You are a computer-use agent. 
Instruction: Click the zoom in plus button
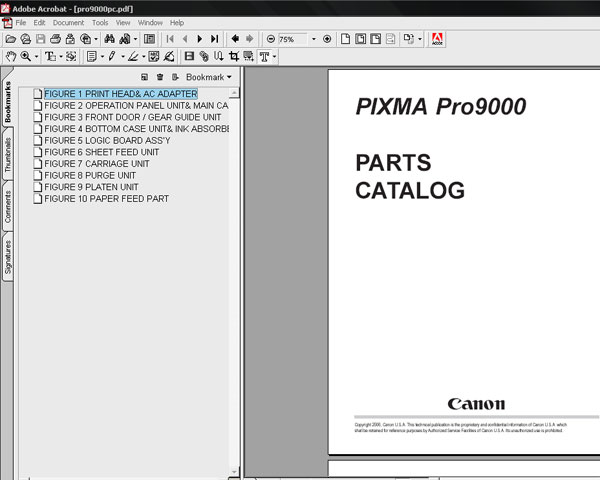click(327, 39)
